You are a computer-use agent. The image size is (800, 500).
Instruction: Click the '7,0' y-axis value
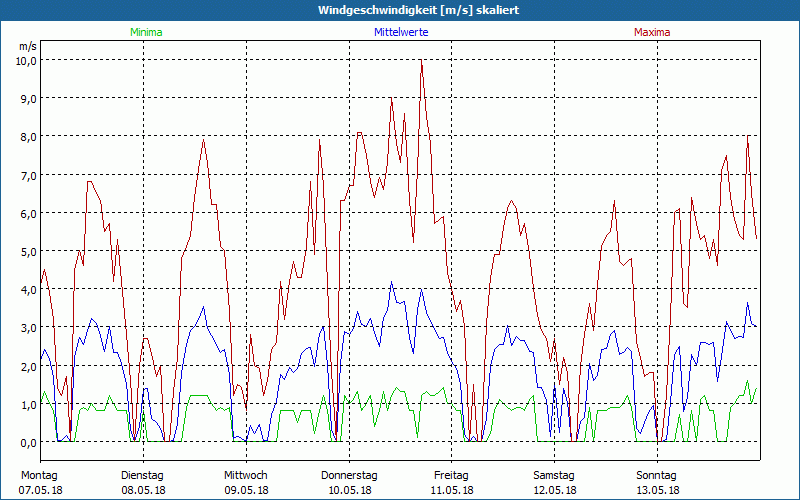coord(29,175)
